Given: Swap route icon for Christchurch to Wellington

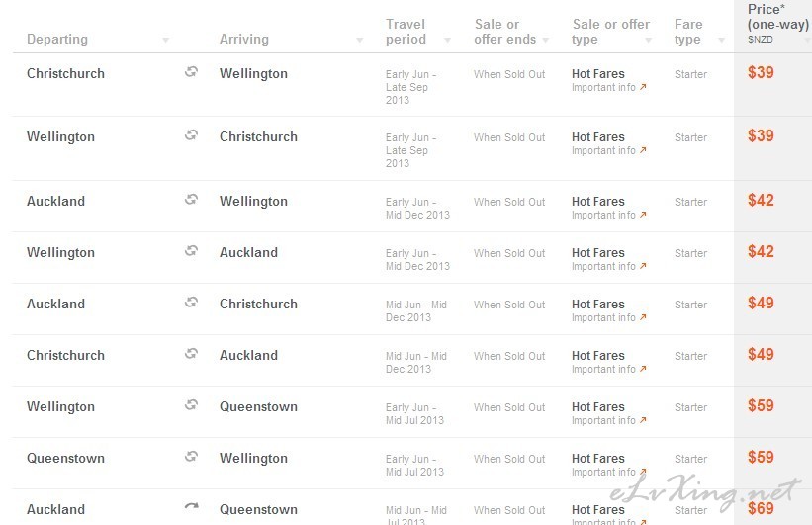Looking at the screenshot, I should [x=192, y=72].
